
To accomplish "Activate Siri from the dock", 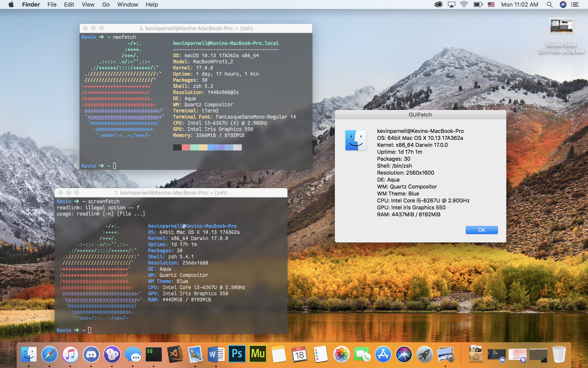I will point(404,354).
